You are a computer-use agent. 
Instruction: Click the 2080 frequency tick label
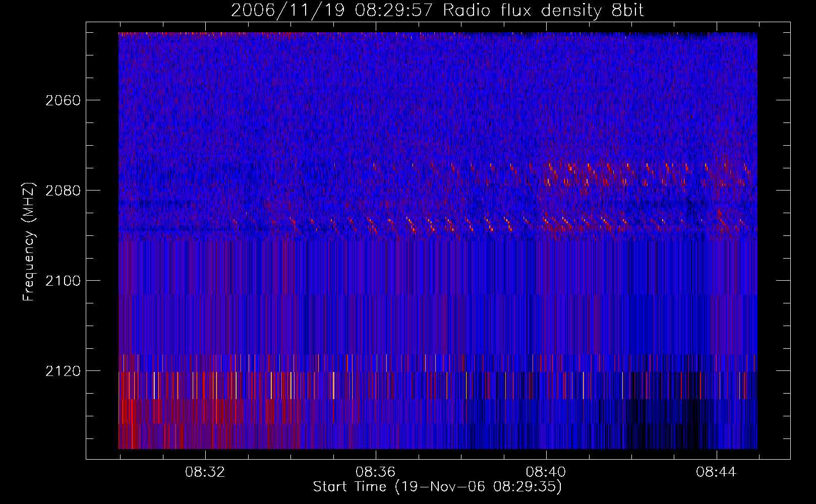[x=63, y=191]
